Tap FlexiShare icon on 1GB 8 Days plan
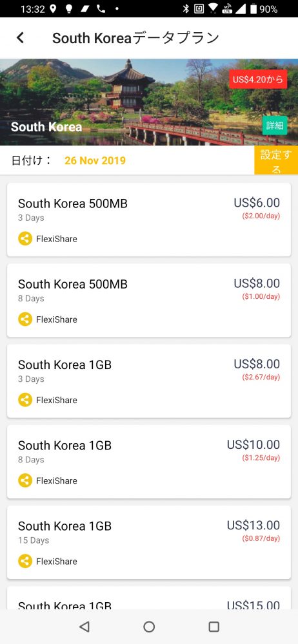Viewport: 298px width, 644px height. coord(25,480)
